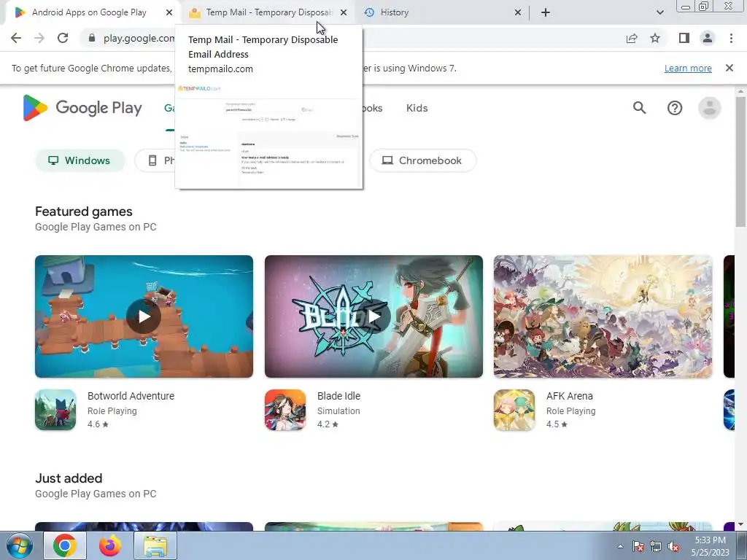Close the History tab
The width and height of the screenshot is (747, 560).
(x=518, y=12)
